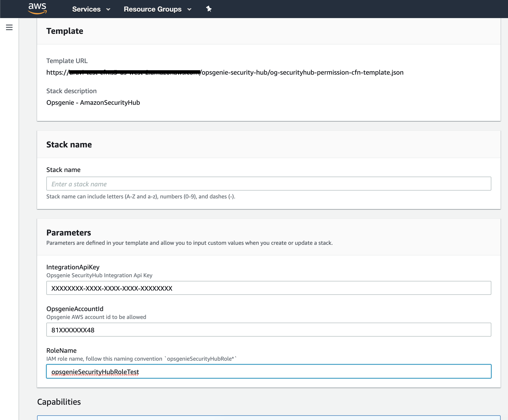508x420 pixels.
Task: Open the Resource Groups menu
Action: (158, 9)
